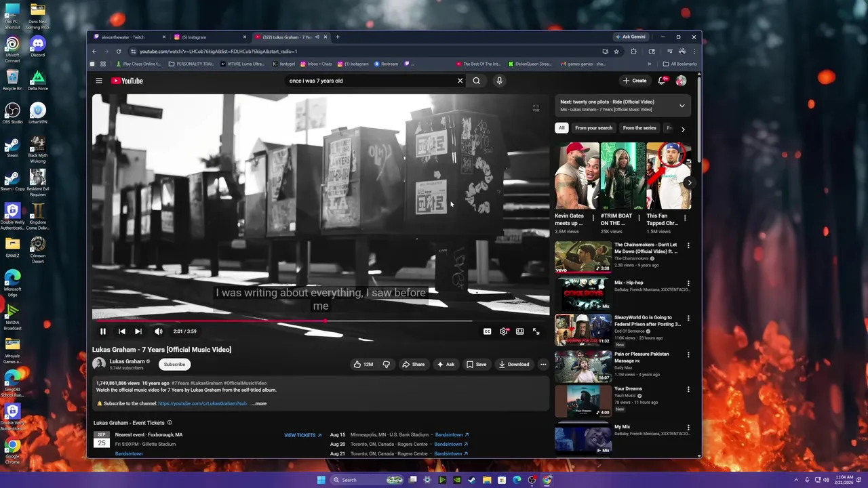Enter full screen on the video player
The width and height of the screenshot is (868, 488).
(x=536, y=331)
